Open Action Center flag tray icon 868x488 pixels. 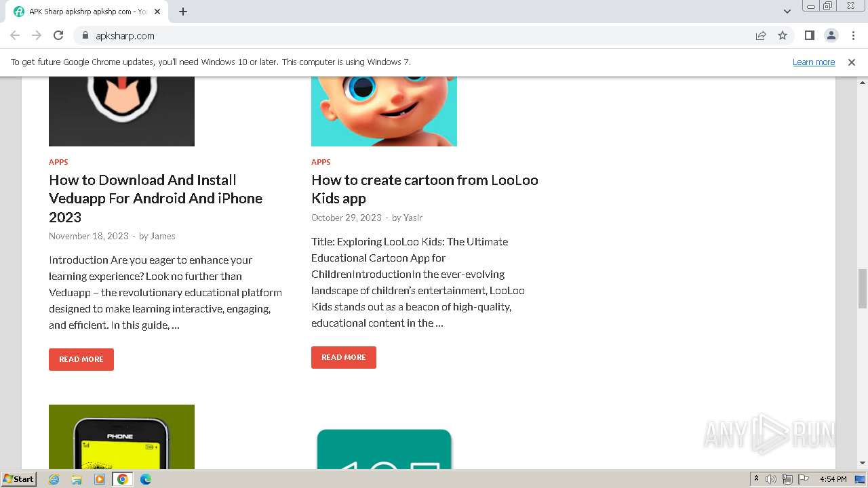click(x=804, y=479)
